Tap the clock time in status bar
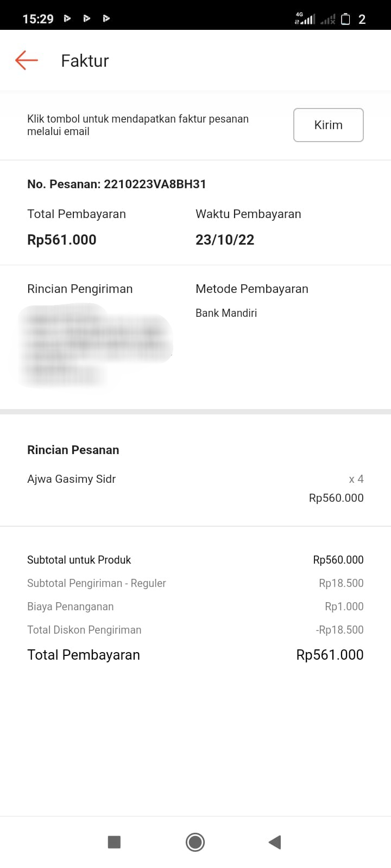The height and width of the screenshot is (868, 391). point(38,19)
